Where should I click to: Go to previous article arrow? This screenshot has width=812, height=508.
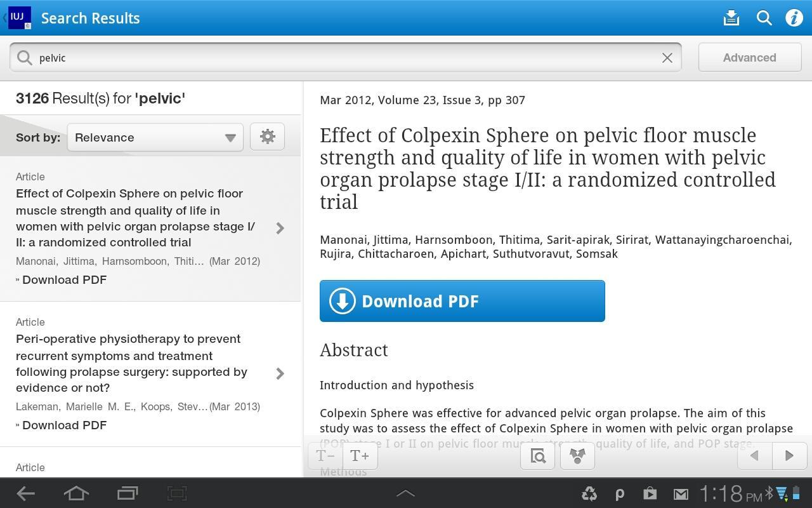754,456
